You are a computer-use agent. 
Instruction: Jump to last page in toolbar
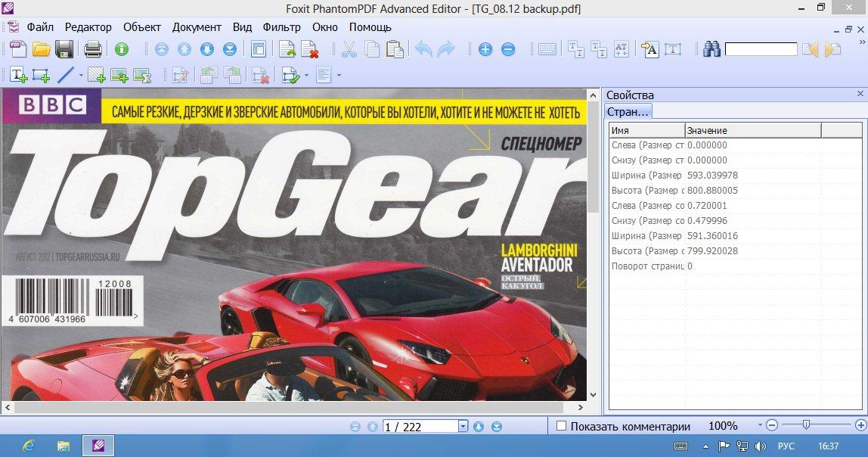pos(230,49)
